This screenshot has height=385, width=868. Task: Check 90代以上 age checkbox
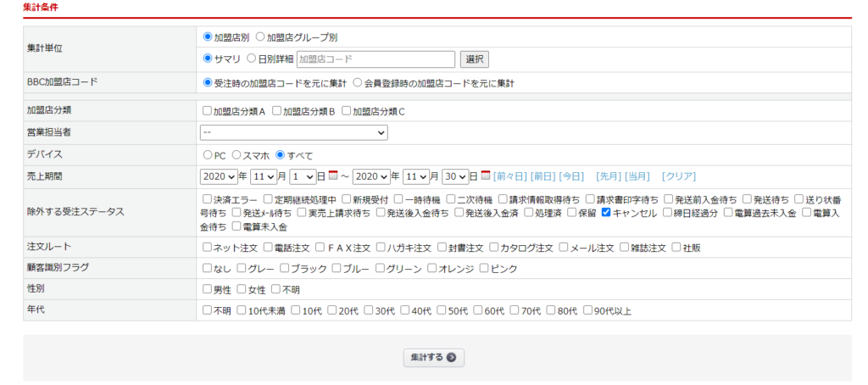click(587, 310)
